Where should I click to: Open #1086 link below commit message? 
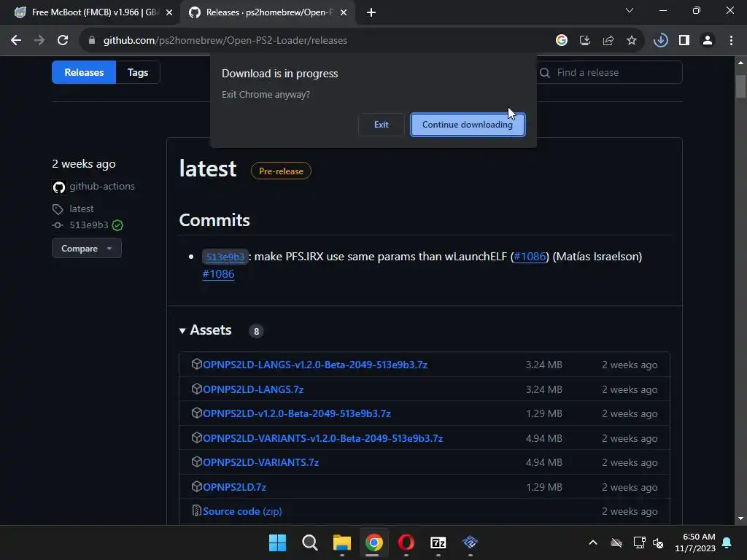click(x=218, y=274)
